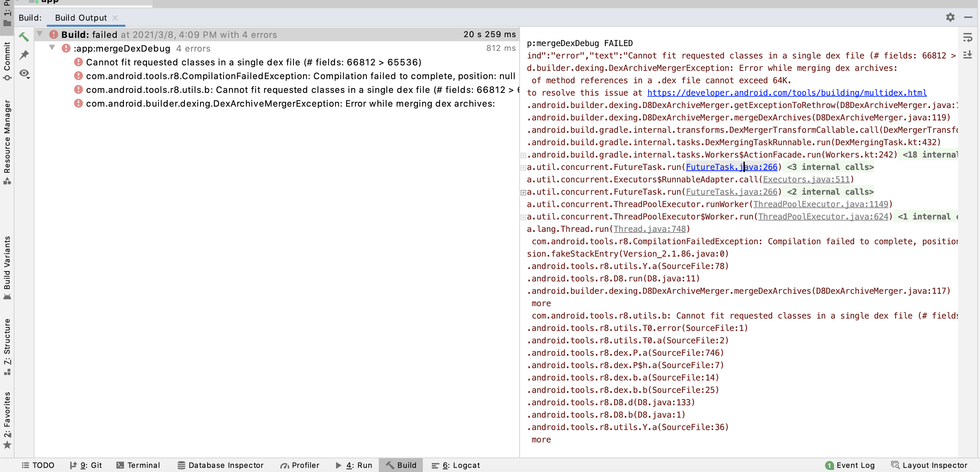Image resolution: width=980 pixels, height=472 pixels.
Task: Open the Profiler tool window
Action: coord(300,465)
